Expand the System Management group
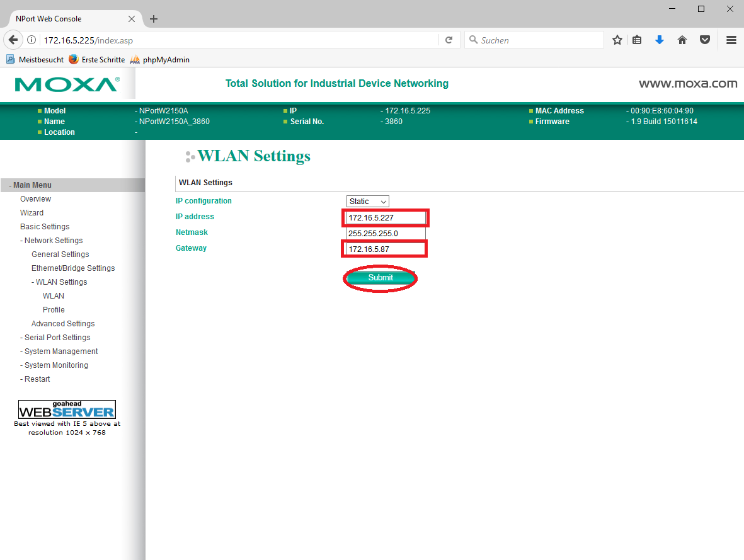744x560 pixels. coord(60,351)
